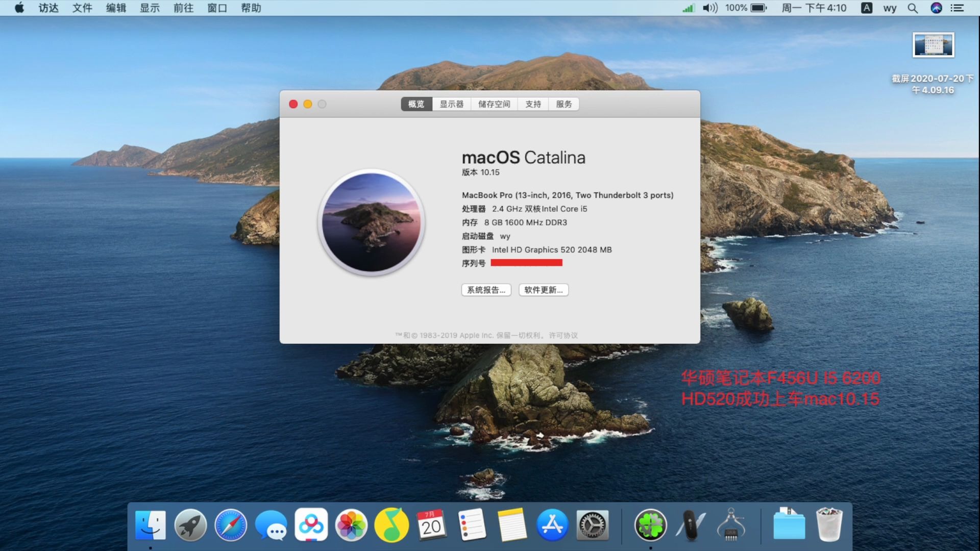Switch to the 储存空间 tab
The width and height of the screenshot is (980, 551).
point(494,104)
